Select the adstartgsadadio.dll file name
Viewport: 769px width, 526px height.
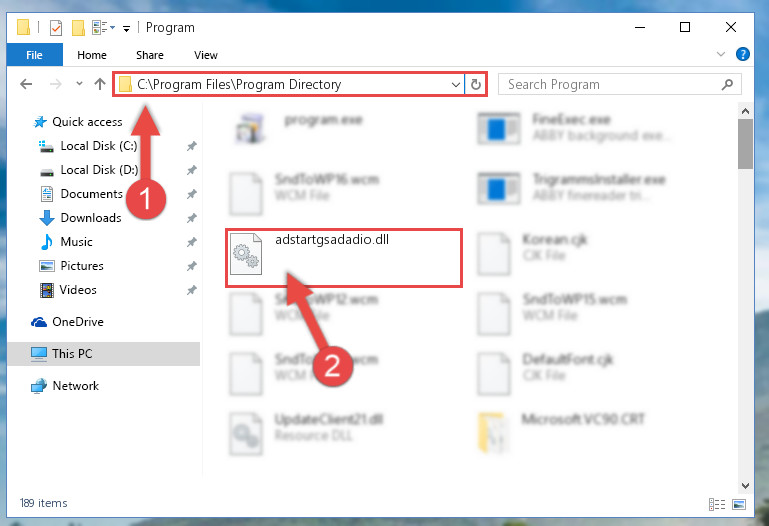pos(332,240)
